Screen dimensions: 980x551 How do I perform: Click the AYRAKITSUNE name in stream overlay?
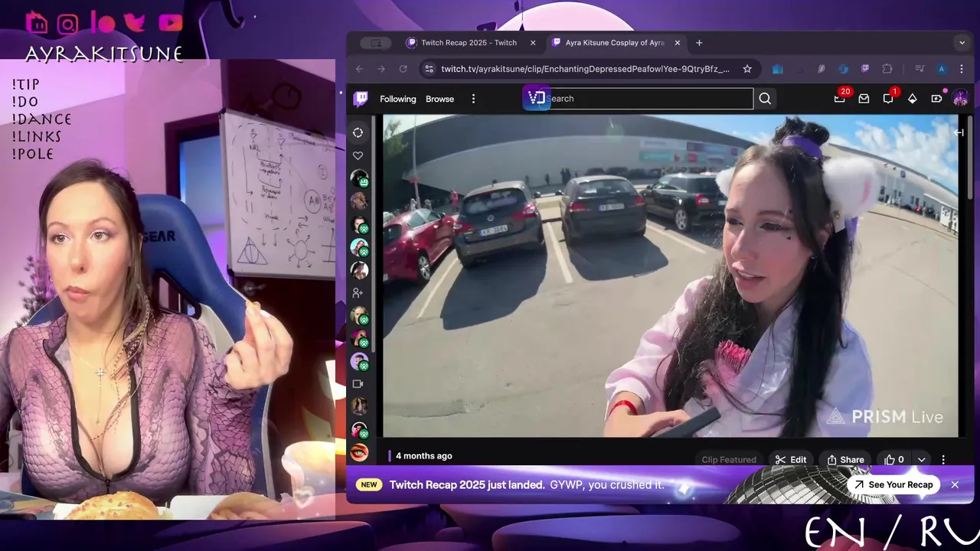pos(104,54)
